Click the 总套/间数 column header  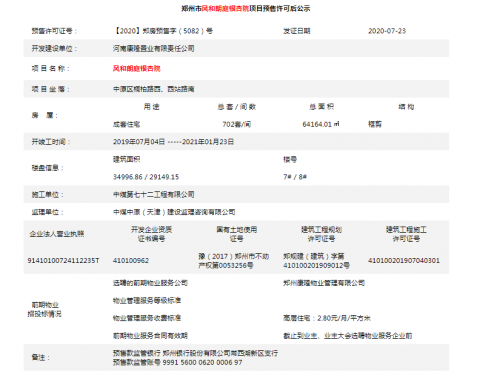point(237,107)
